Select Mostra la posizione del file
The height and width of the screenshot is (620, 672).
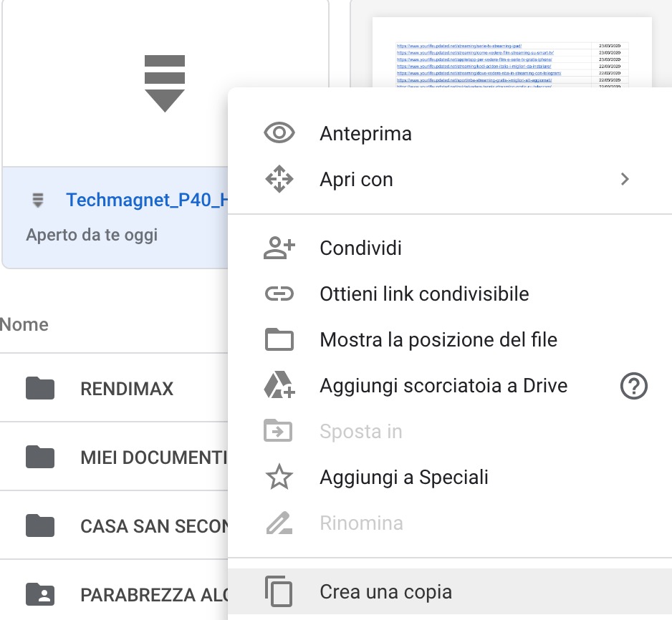pos(438,339)
